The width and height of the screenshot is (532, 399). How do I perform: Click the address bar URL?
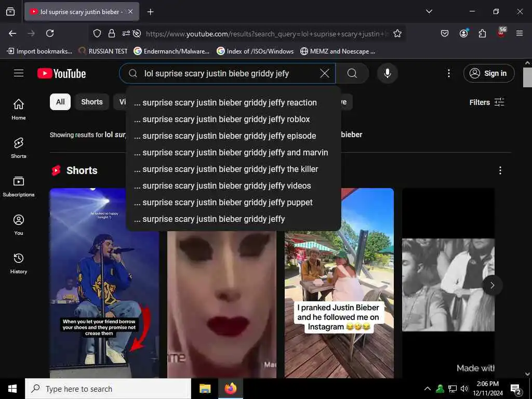[267, 34]
